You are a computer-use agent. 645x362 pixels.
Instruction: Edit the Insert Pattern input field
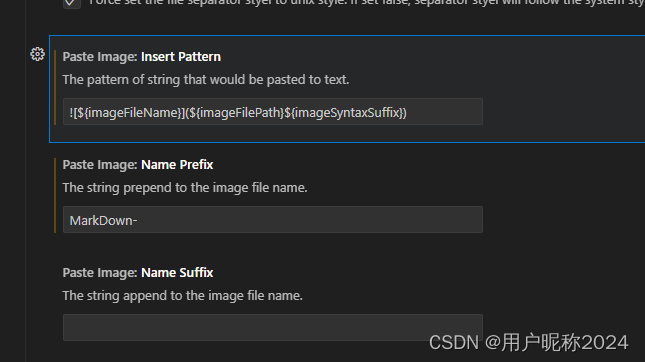(x=273, y=111)
